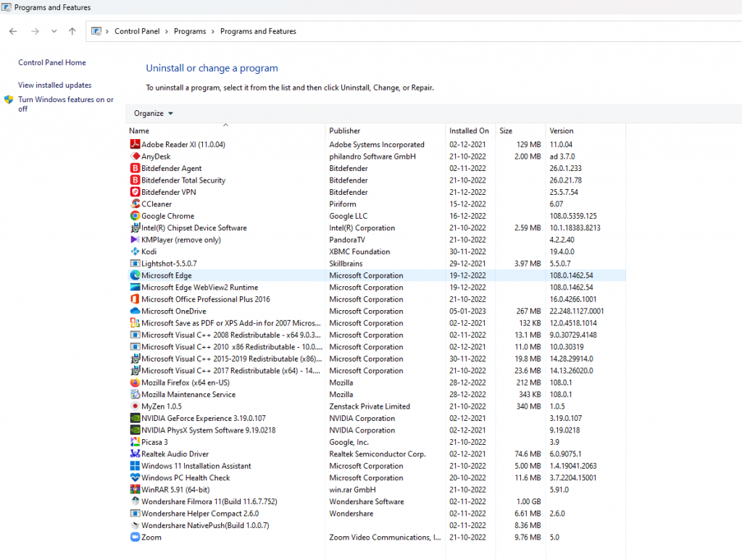Click the Lightshot-5.5.0.7 icon
Viewport: 742px width, 560px height.
(135, 264)
